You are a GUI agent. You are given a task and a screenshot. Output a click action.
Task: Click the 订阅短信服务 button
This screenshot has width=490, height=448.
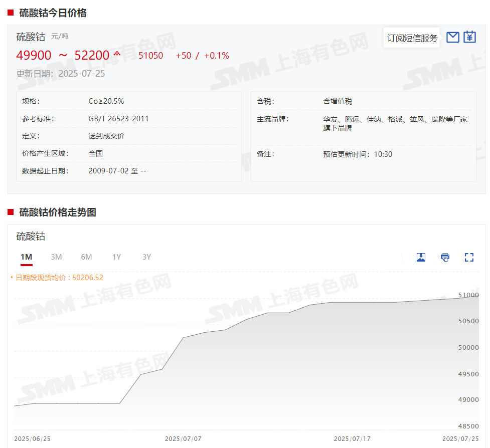coord(412,38)
